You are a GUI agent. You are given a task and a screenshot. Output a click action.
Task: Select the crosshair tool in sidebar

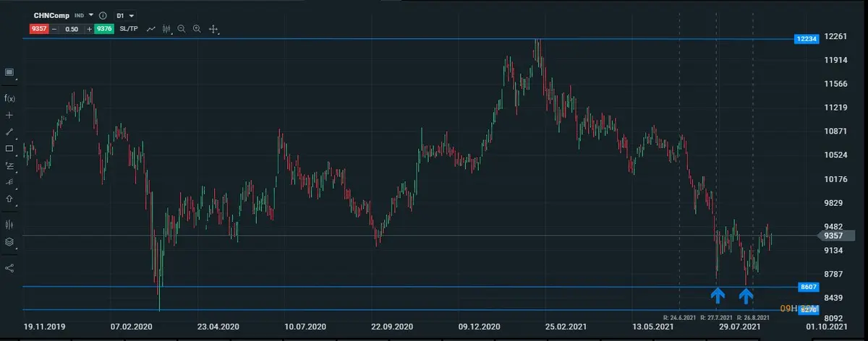tap(9, 115)
